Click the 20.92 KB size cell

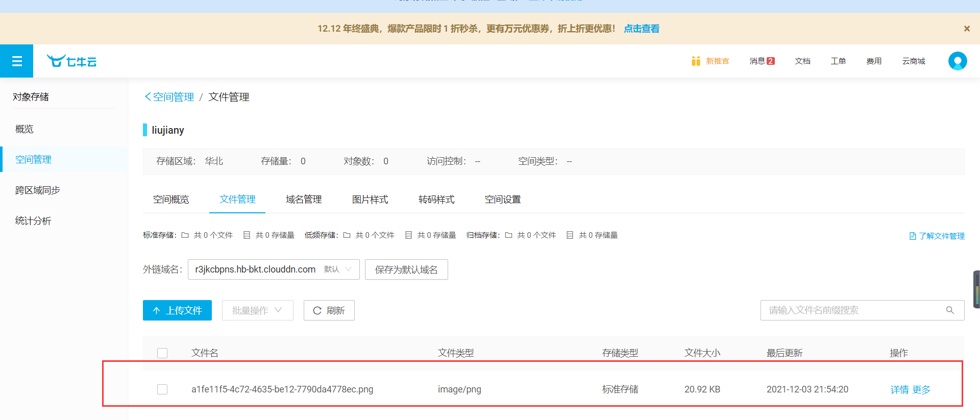click(702, 389)
